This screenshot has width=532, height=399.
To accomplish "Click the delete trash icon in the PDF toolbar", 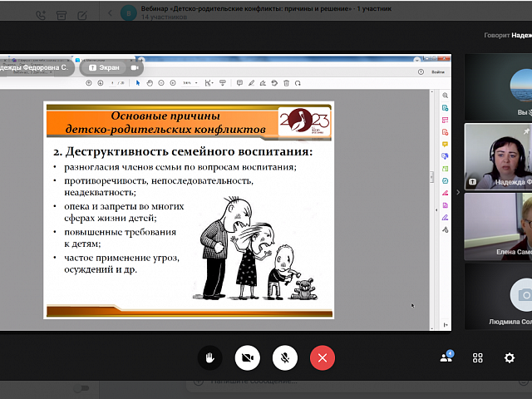I will point(286,83).
